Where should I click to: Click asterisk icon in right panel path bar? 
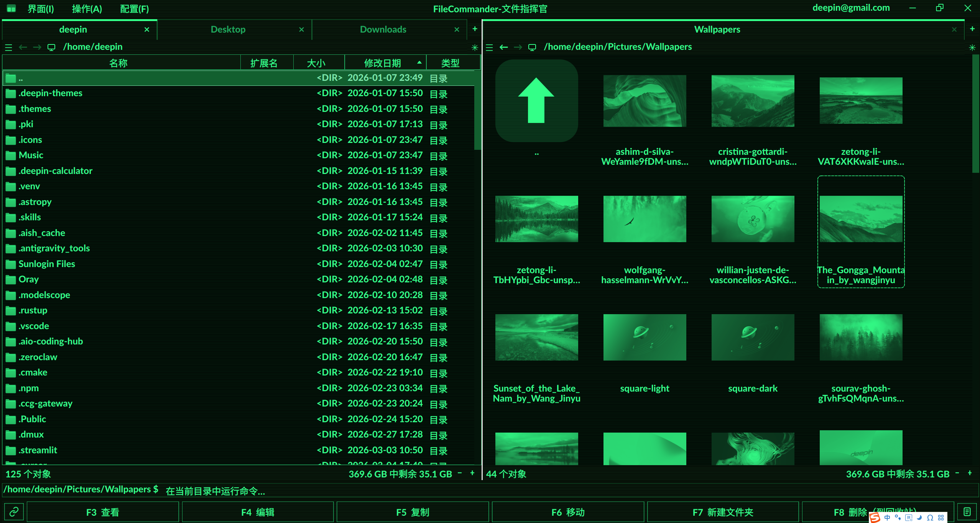tap(972, 48)
